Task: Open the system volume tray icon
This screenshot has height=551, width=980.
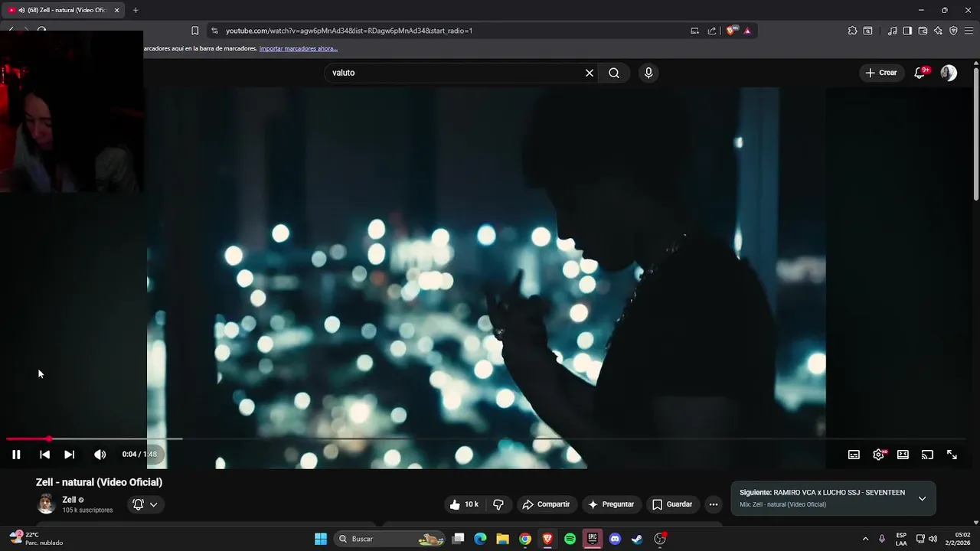Action: pyautogui.click(x=933, y=539)
